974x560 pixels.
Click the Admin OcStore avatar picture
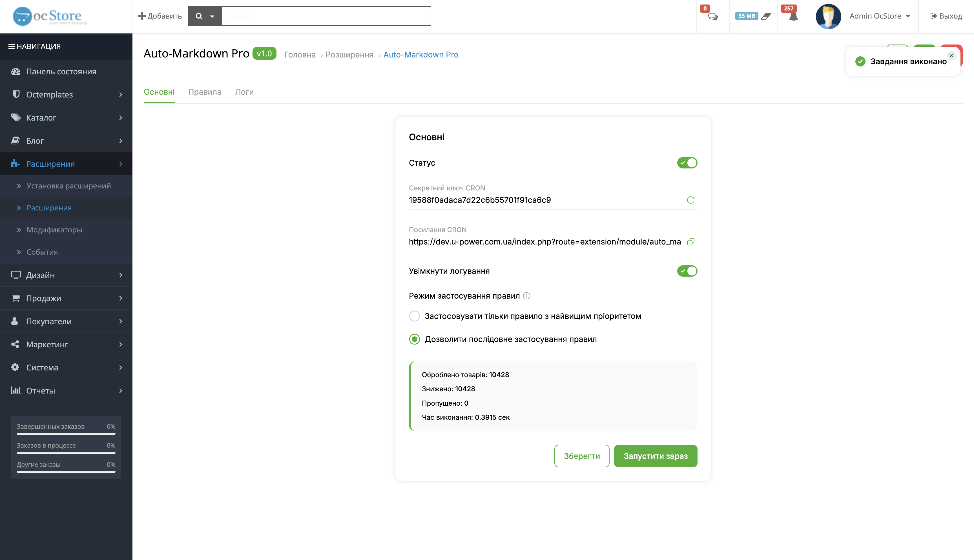click(x=828, y=16)
